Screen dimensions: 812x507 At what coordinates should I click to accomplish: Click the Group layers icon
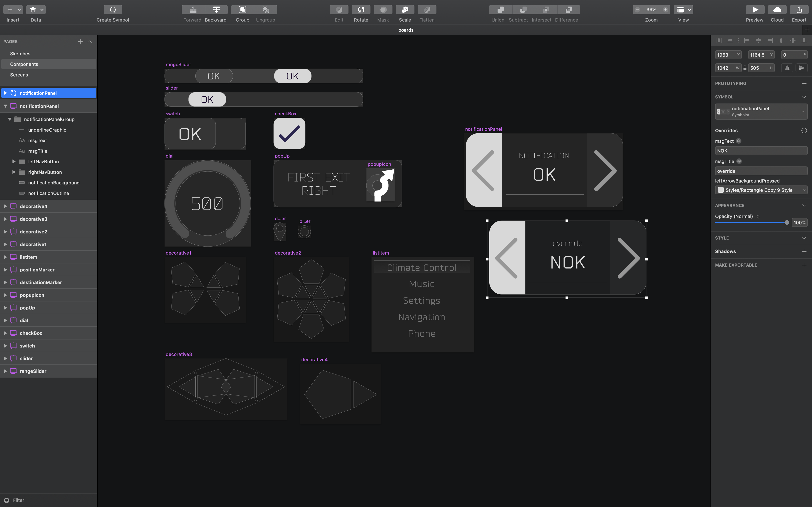pyautogui.click(x=242, y=10)
